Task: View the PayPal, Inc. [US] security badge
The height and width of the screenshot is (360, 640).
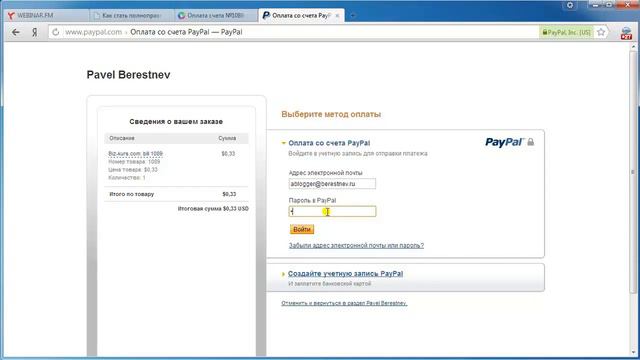Action: point(566,32)
